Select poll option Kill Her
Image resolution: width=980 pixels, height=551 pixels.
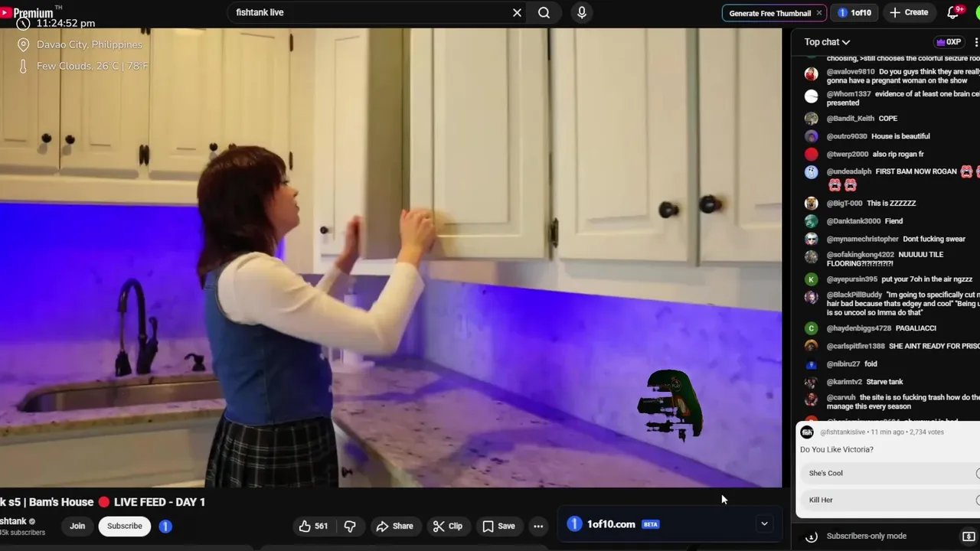point(888,500)
